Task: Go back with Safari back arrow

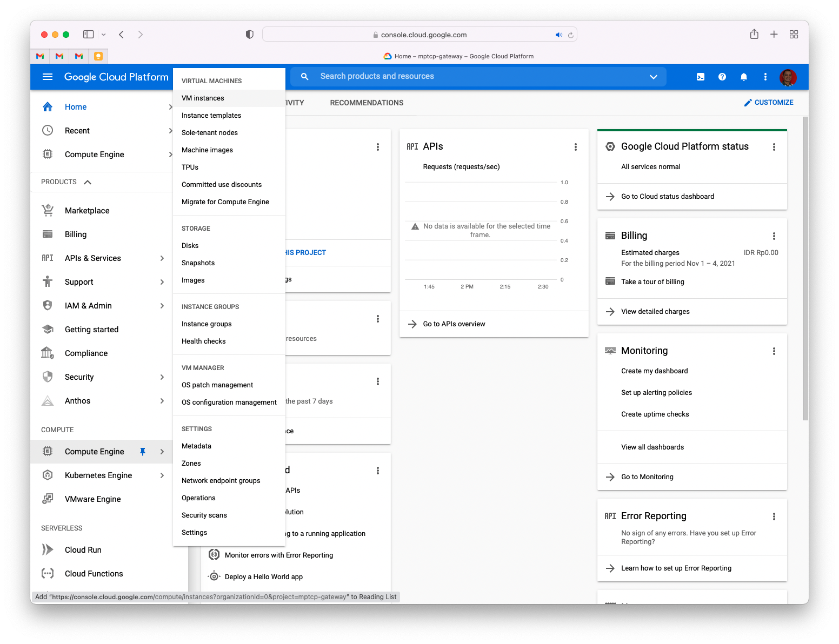Action: tap(122, 35)
